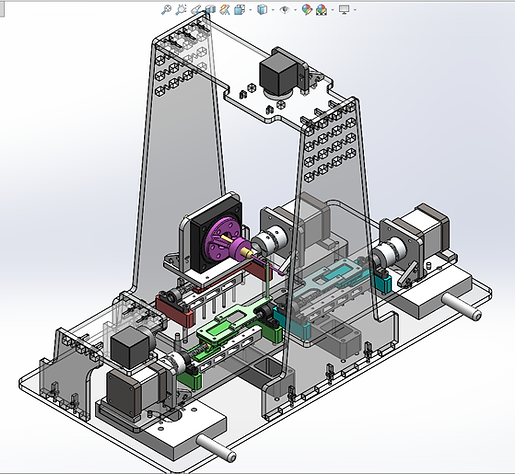
Task: Expand the Apply Scene dropdown arrow
Action: 333,10
